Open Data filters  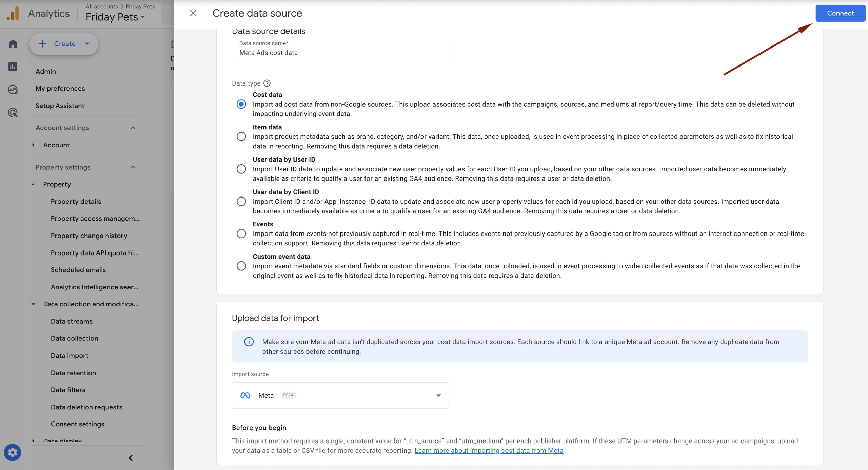click(x=68, y=390)
